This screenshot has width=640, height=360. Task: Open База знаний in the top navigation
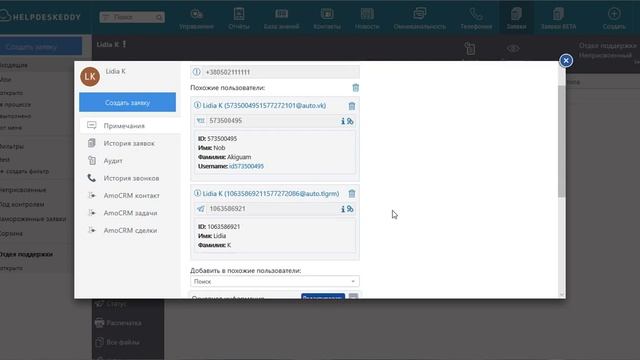(281, 19)
